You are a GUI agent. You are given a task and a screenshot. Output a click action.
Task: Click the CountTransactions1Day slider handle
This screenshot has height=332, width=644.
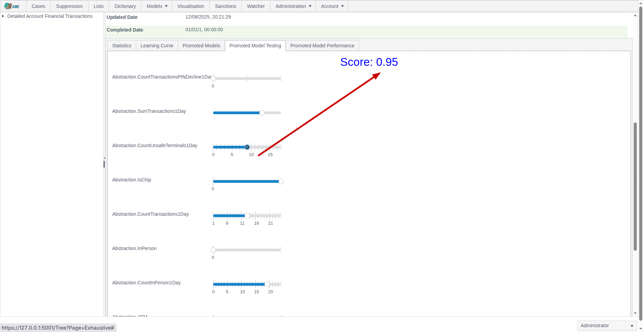[x=247, y=216]
